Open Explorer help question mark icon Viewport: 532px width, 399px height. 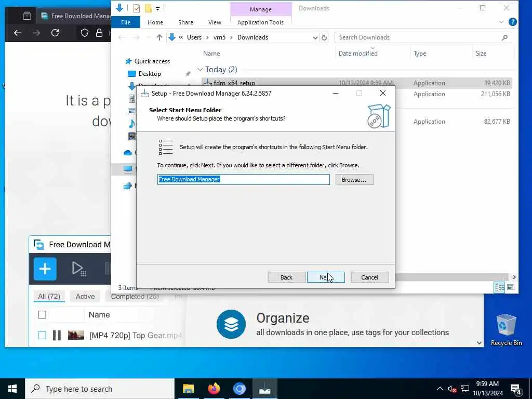512,22
